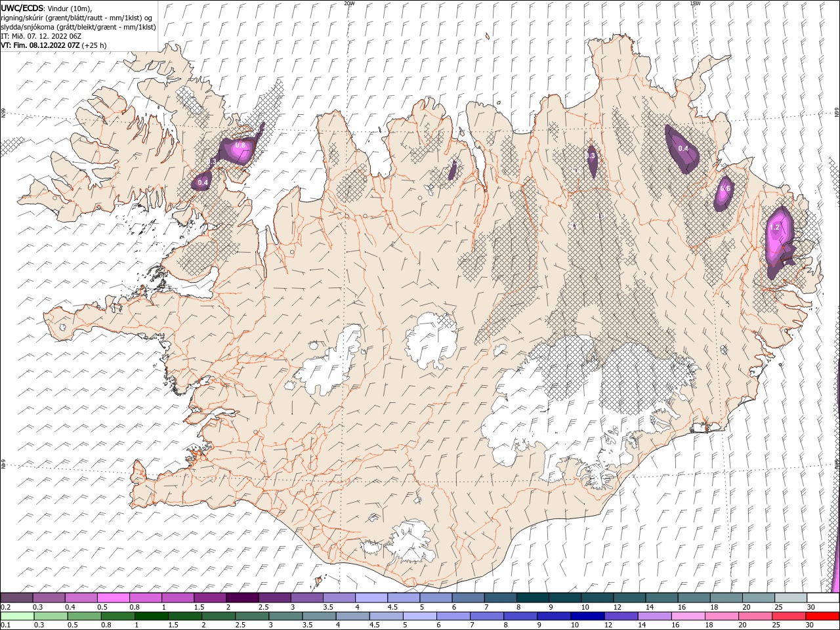This screenshot has height=630, width=840.
Task: Click the '0.1' value label in the lower legend
Action: click(x=5, y=625)
